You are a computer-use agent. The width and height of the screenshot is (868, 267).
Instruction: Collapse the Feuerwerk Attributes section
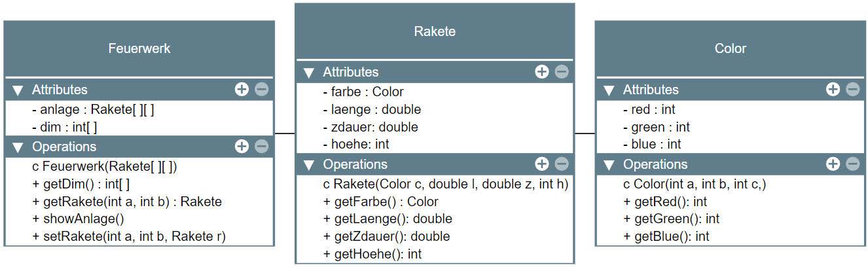pyautogui.click(x=18, y=90)
